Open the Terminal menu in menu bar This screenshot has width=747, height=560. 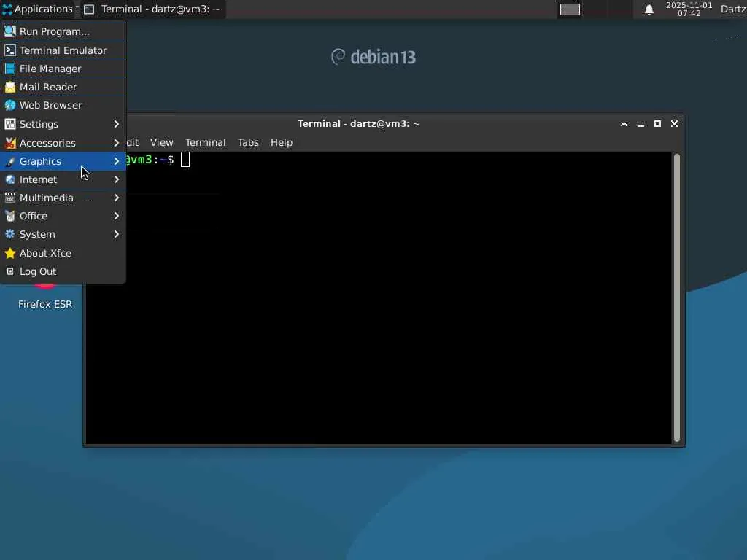[x=205, y=142]
